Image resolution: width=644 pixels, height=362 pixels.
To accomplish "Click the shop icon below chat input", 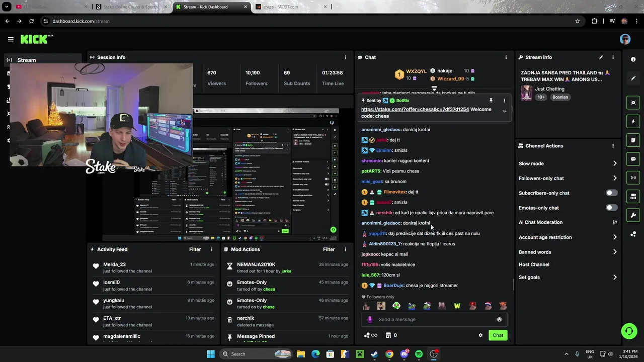I will (x=388, y=335).
